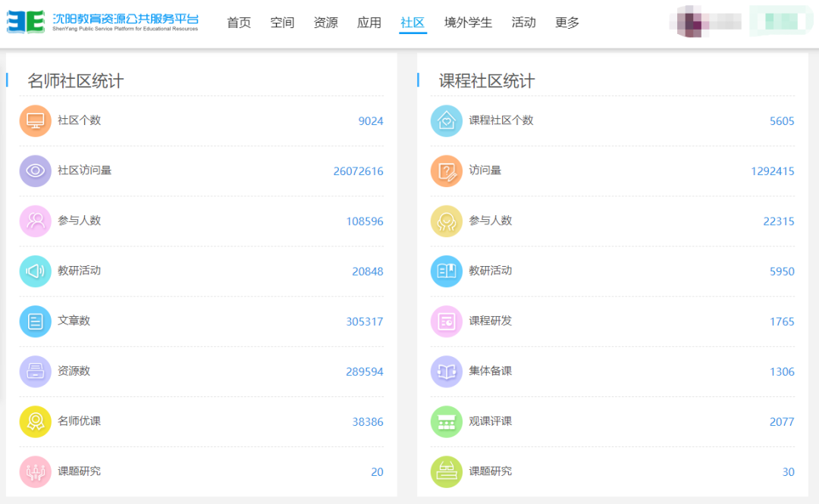Click the house heart icon for 课程社区个数

pos(446,121)
